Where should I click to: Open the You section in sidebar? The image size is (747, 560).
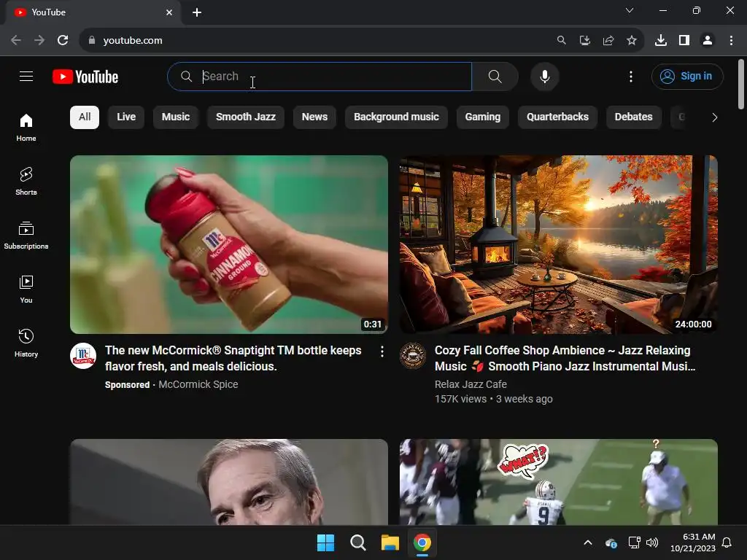26,289
